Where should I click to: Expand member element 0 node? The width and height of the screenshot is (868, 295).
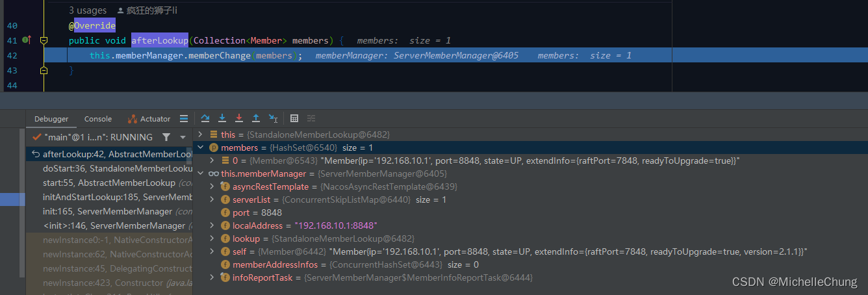[x=212, y=160]
